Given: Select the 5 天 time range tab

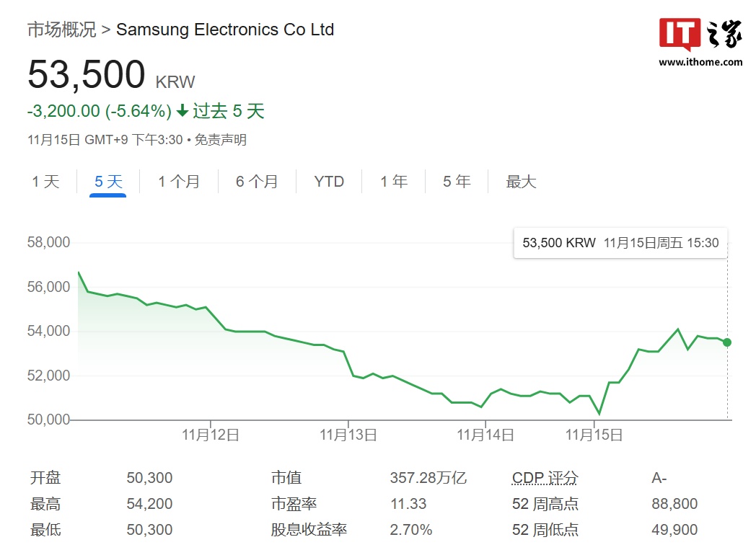Looking at the screenshot, I should point(108,182).
